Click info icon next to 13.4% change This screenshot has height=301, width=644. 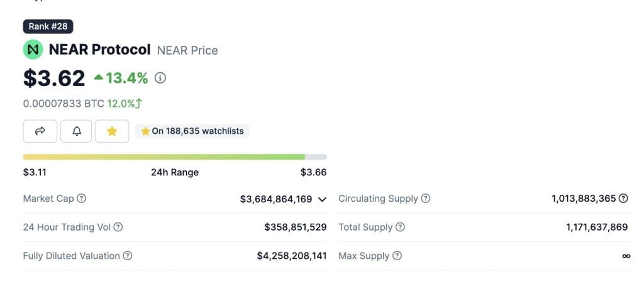pos(160,78)
